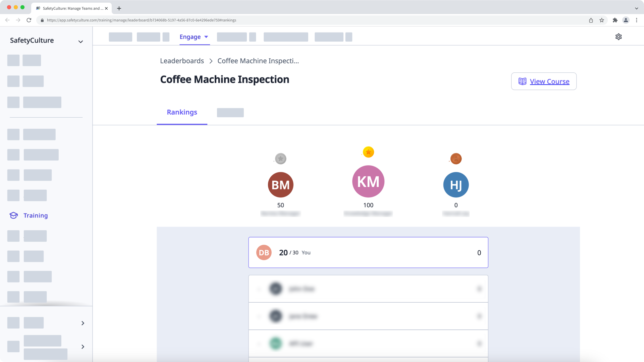Click the View Course book icon
The height and width of the screenshot is (362, 644).
coord(522,81)
